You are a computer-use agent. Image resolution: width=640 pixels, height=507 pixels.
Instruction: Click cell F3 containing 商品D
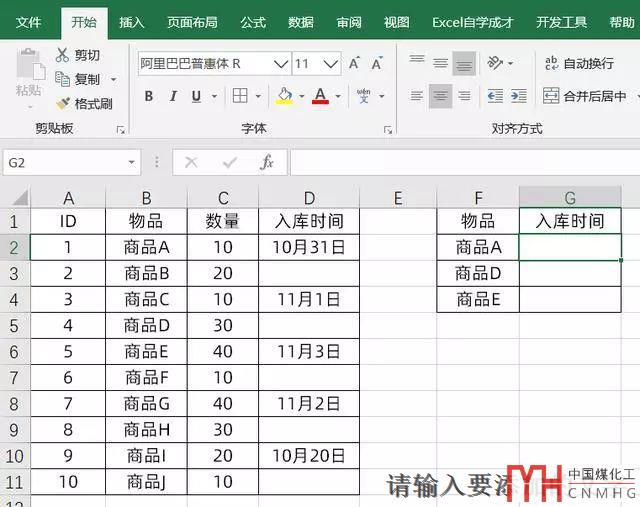(x=478, y=274)
